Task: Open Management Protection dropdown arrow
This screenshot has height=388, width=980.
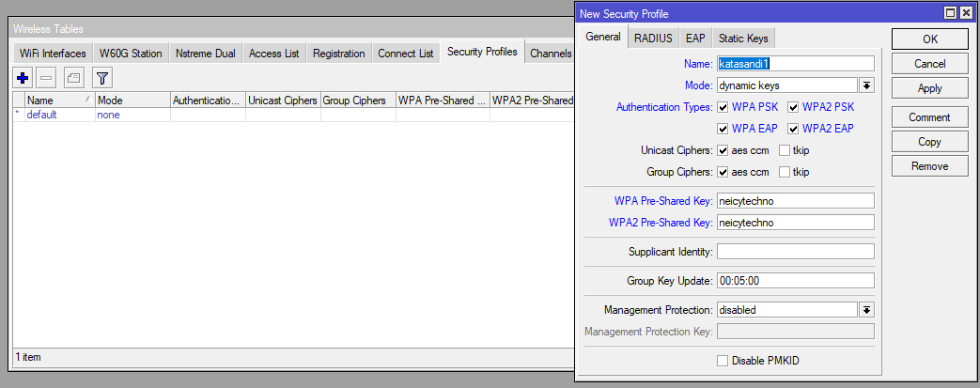Action: [x=867, y=310]
